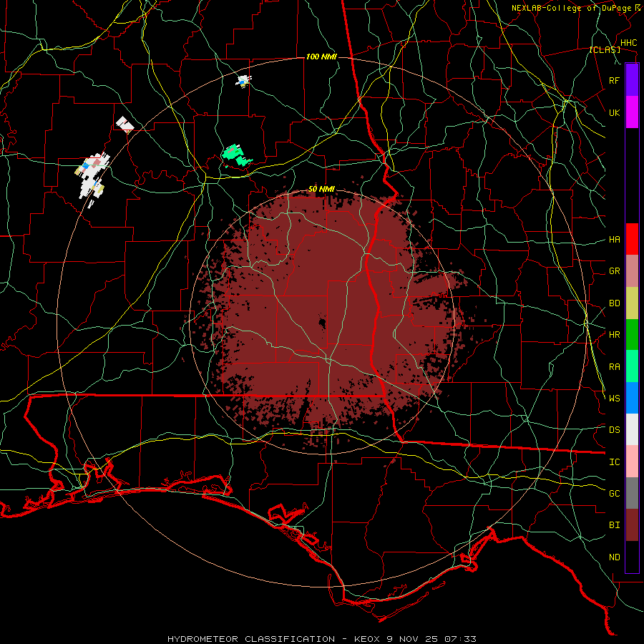Click the Hydrometeor Classification KEOX title text

pos(321,639)
